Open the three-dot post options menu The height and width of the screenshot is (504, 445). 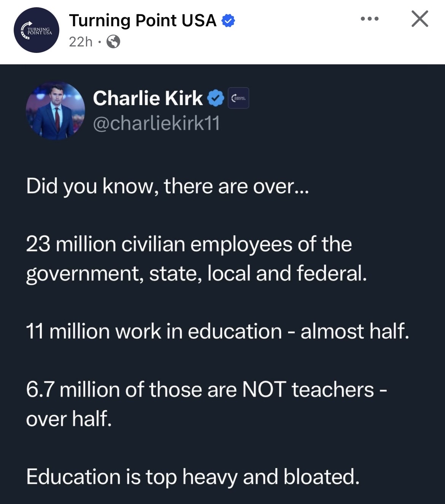(x=370, y=19)
